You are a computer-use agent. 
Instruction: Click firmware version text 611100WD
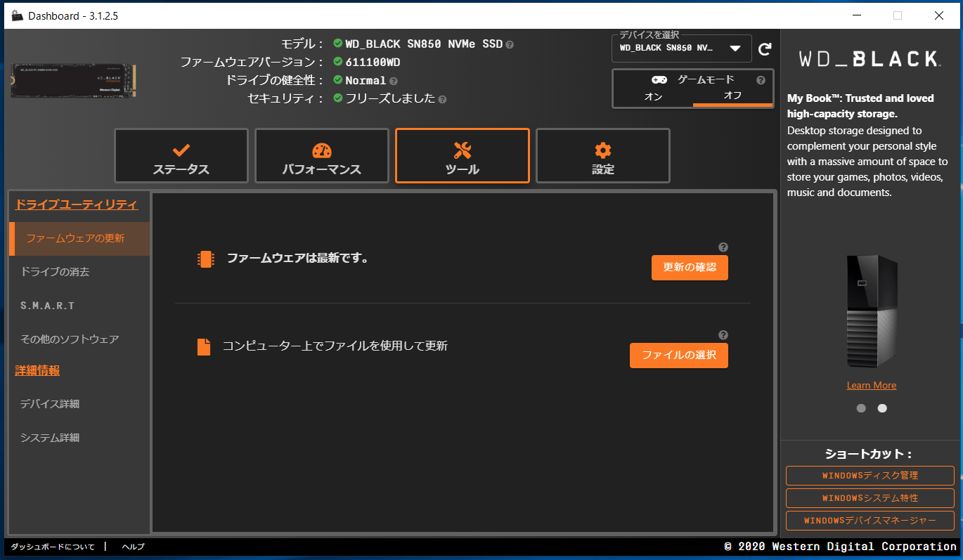tap(373, 63)
